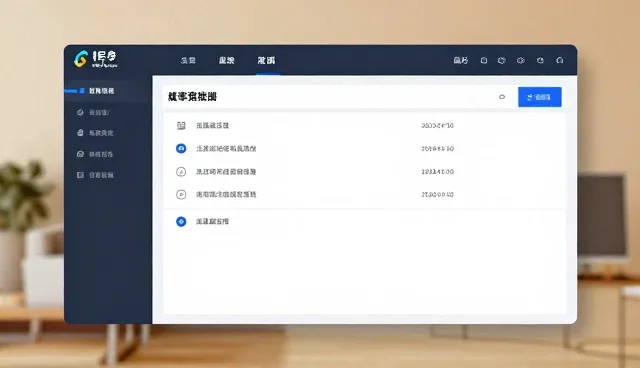Select the highlighted first sidebar menu item

point(107,91)
